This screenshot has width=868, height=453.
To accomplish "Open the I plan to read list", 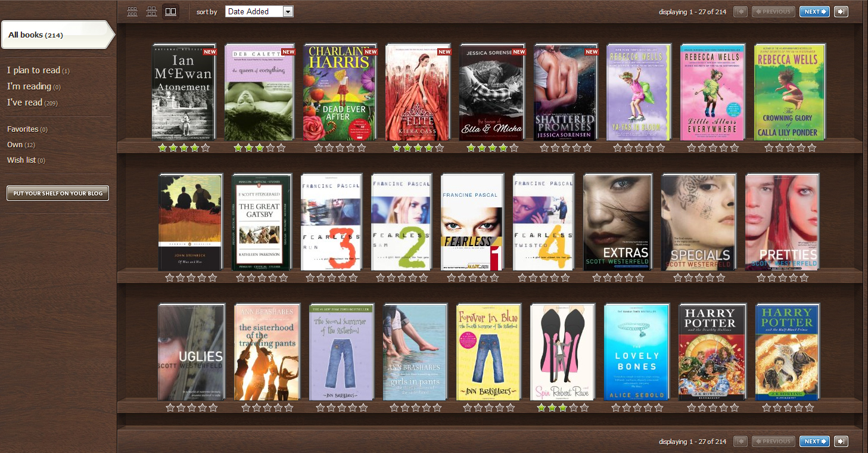I will click(38, 70).
